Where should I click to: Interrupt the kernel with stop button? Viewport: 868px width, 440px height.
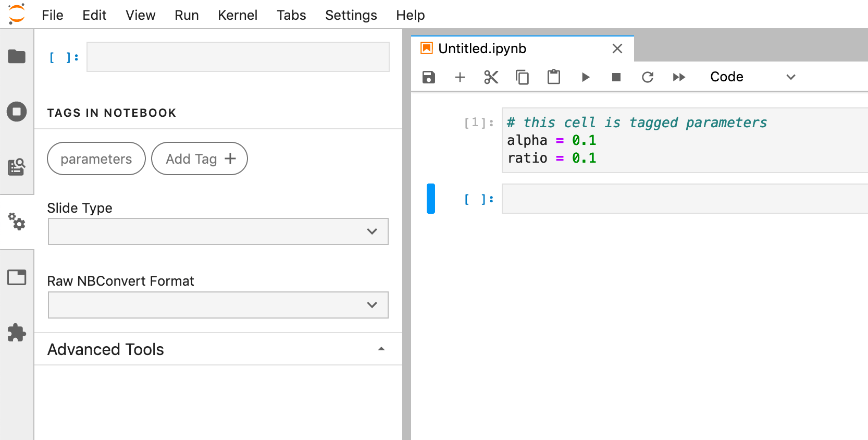pyautogui.click(x=616, y=77)
